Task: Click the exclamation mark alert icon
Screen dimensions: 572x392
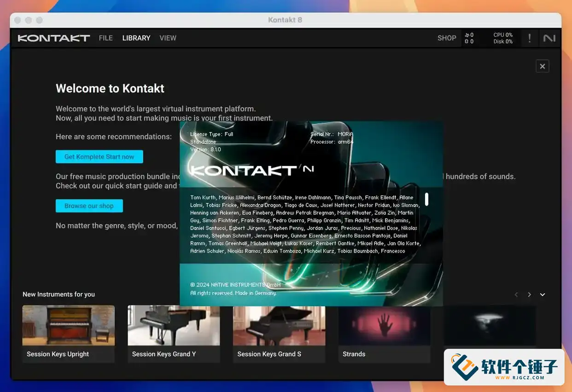Action: pos(530,38)
